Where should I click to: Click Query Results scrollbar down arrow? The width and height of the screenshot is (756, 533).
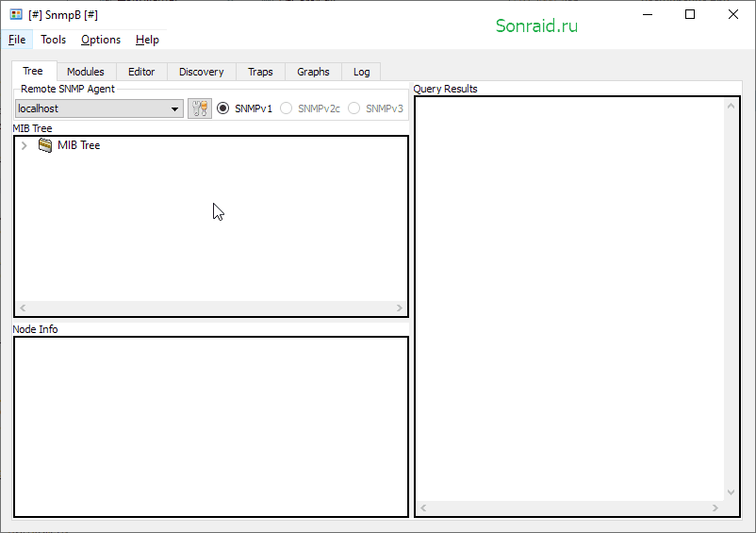coord(731,492)
